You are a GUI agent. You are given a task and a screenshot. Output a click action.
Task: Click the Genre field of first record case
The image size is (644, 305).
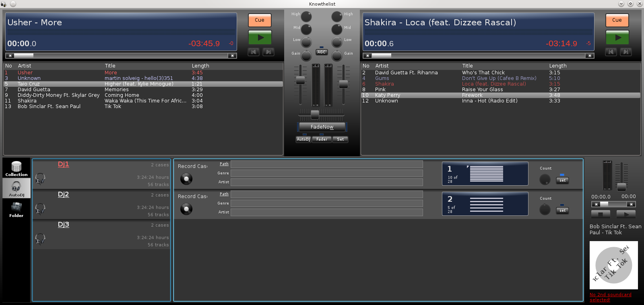(326, 173)
